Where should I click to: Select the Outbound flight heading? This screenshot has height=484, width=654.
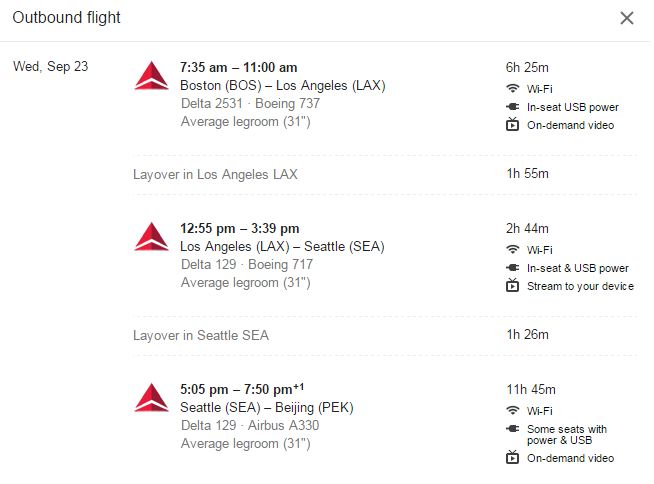point(65,18)
